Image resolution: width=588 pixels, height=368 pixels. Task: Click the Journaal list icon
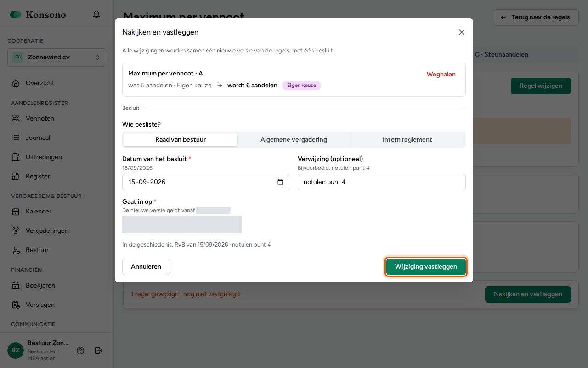point(16,138)
